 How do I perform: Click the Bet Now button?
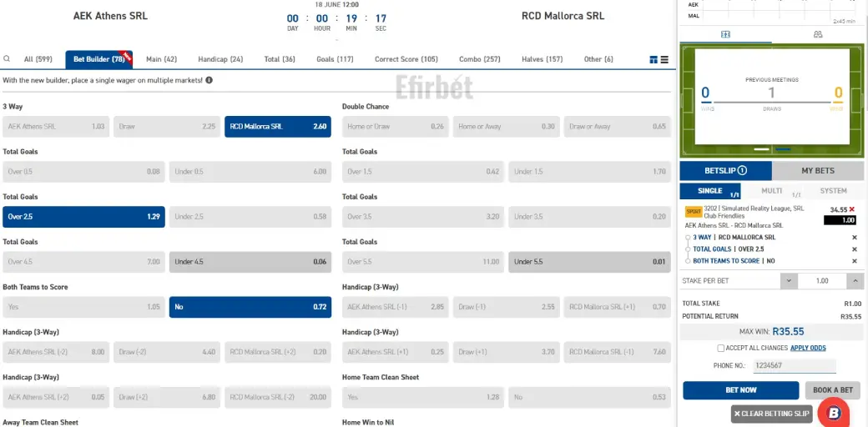coord(740,390)
